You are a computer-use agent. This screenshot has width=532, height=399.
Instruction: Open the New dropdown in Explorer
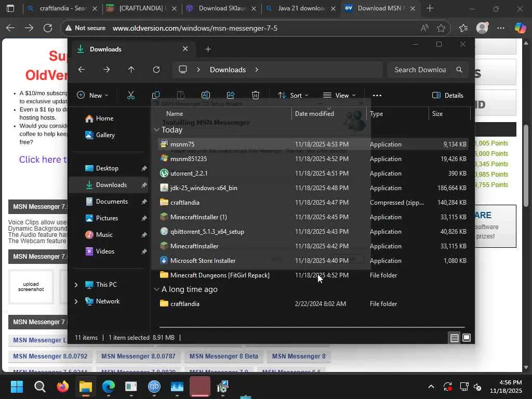[x=92, y=96]
